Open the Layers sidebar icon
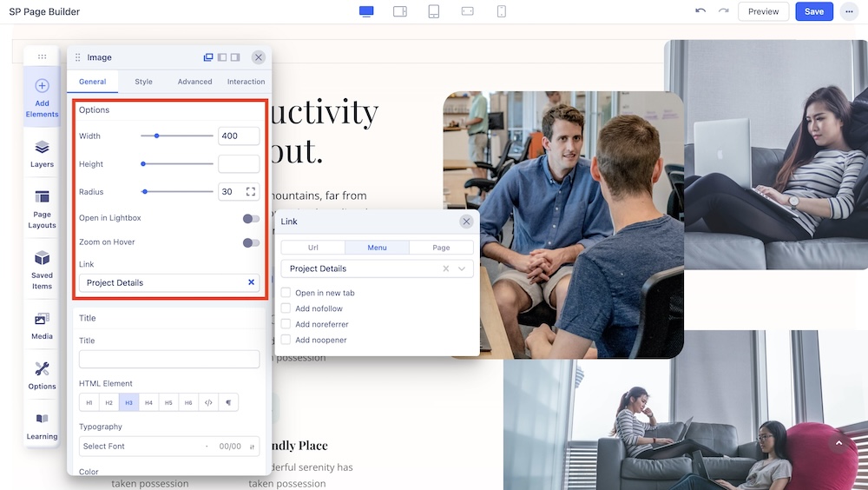Screen dimensions: 868x490 point(42,154)
